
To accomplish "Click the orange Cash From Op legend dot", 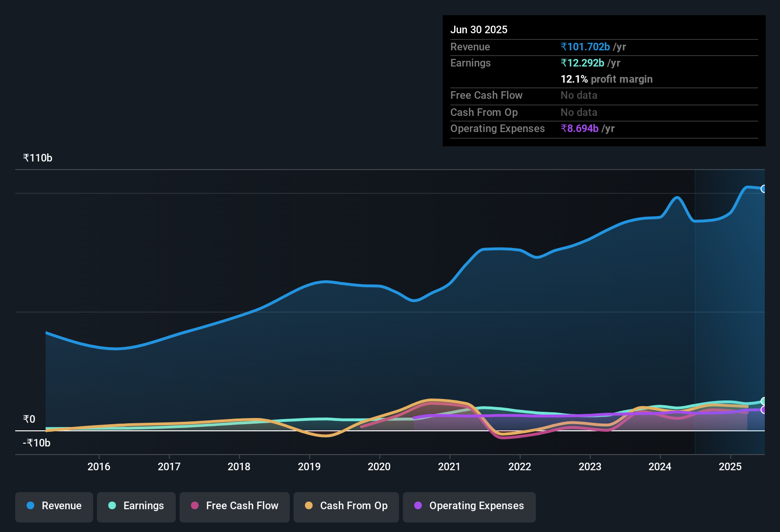I will (309, 506).
